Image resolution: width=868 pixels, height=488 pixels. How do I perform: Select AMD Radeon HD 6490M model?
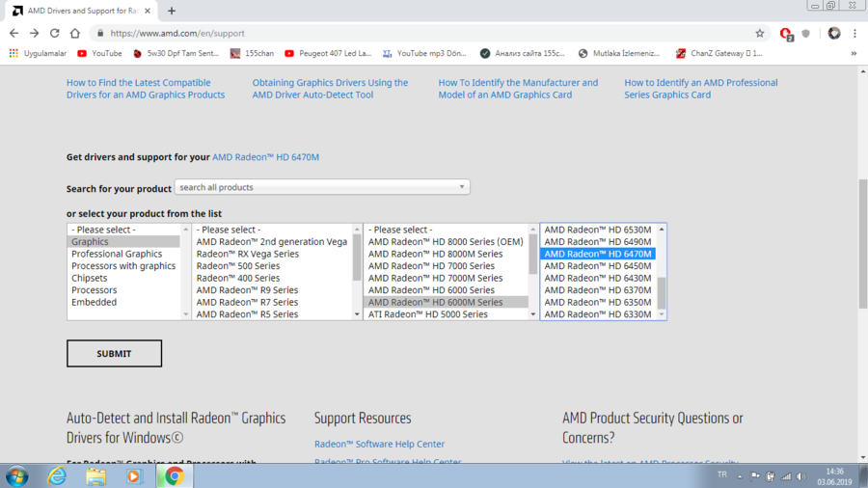click(x=598, y=242)
